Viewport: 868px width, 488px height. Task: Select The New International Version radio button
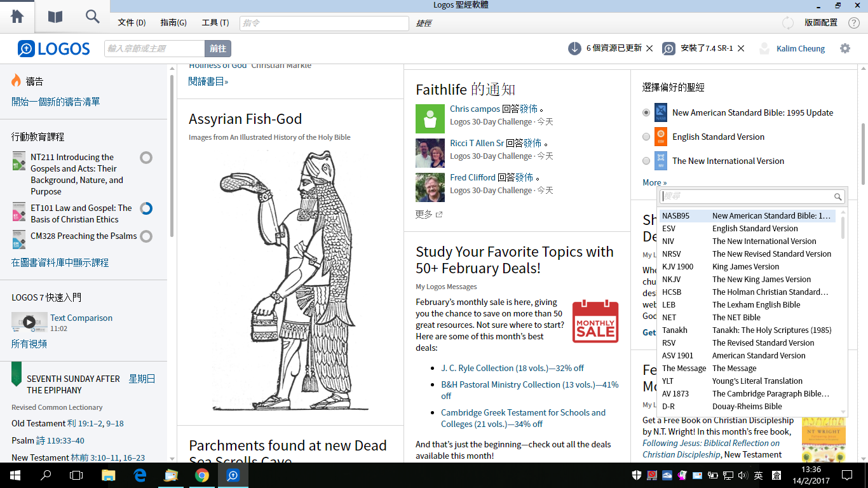(646, 161)
